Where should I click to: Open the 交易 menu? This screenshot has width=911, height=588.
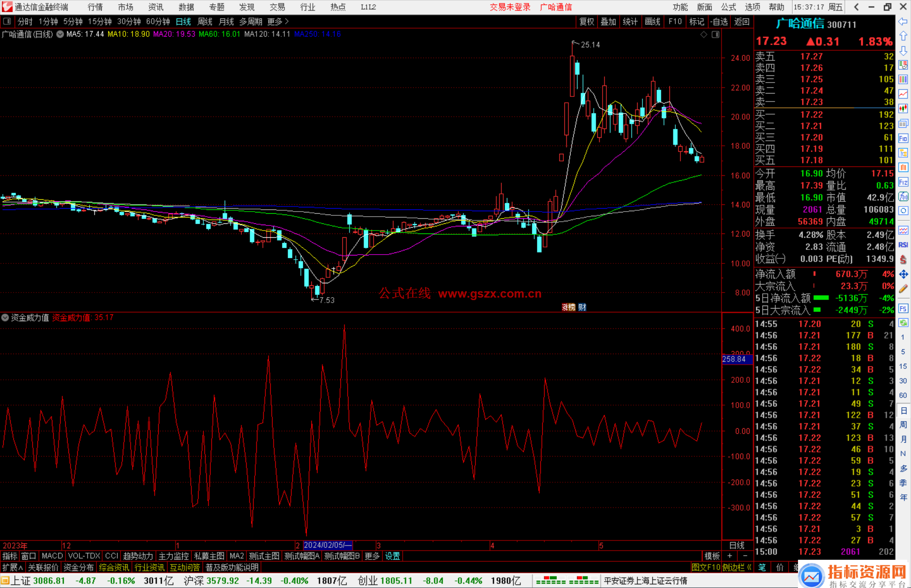pos(277,7)
